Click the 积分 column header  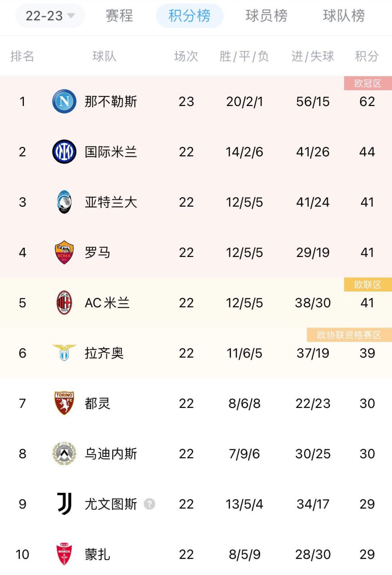pos(367,56)
